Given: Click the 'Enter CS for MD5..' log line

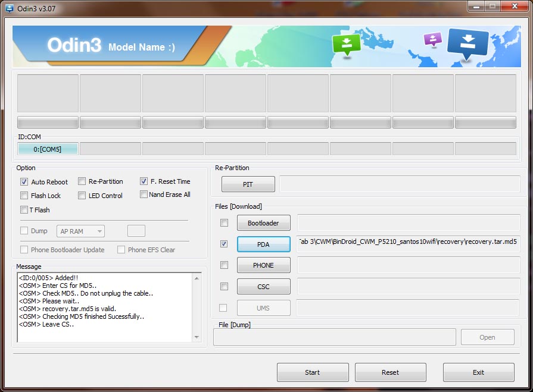Looking at the screenshot, I should pos(57,286).
